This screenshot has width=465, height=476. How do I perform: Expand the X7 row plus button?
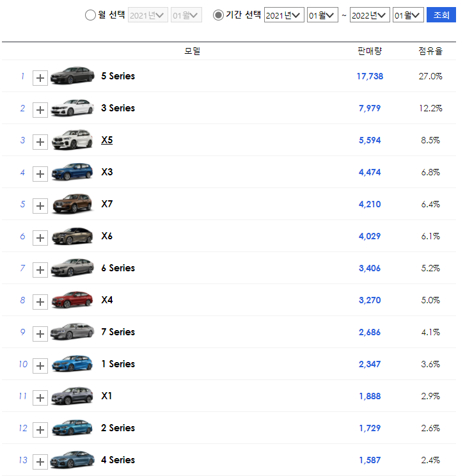point(40,206)
